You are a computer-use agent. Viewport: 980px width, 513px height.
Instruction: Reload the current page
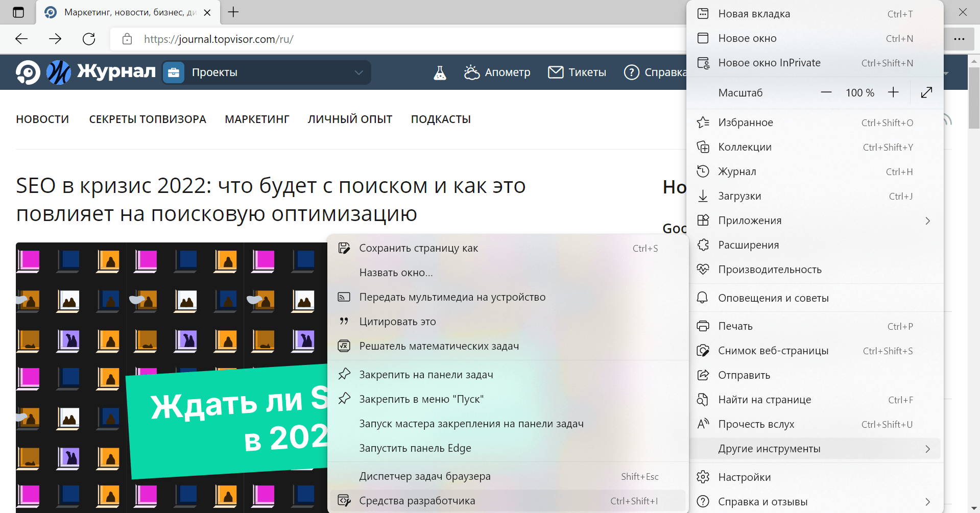(x=88, y=38)
